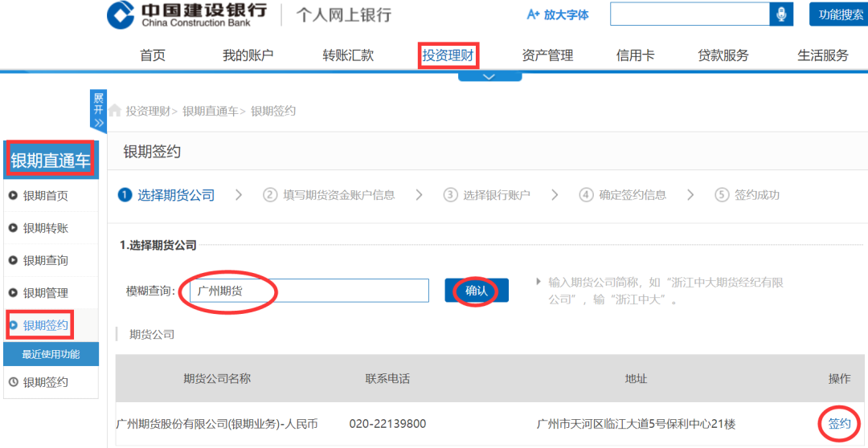The height and width of the screenshot is (448, 868).
Task: Click 银期直通车 in the breadcrumb
Action: (x=211, y=111)
